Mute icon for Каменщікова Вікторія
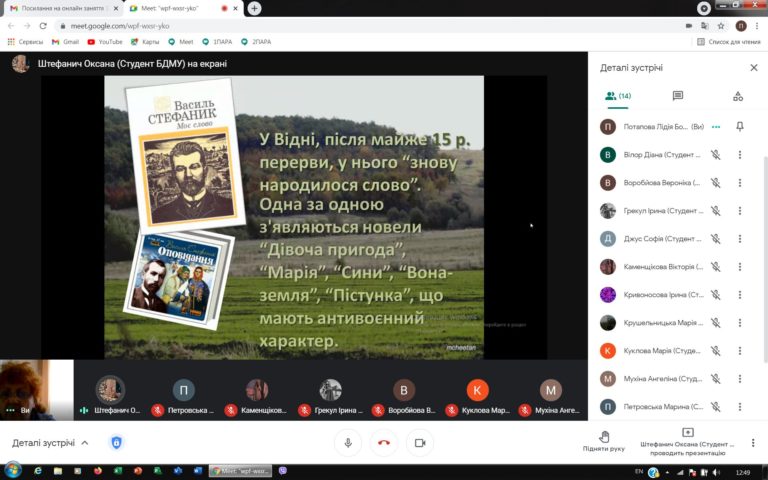This screenshot has width=768, height=480. click(716, 266)
